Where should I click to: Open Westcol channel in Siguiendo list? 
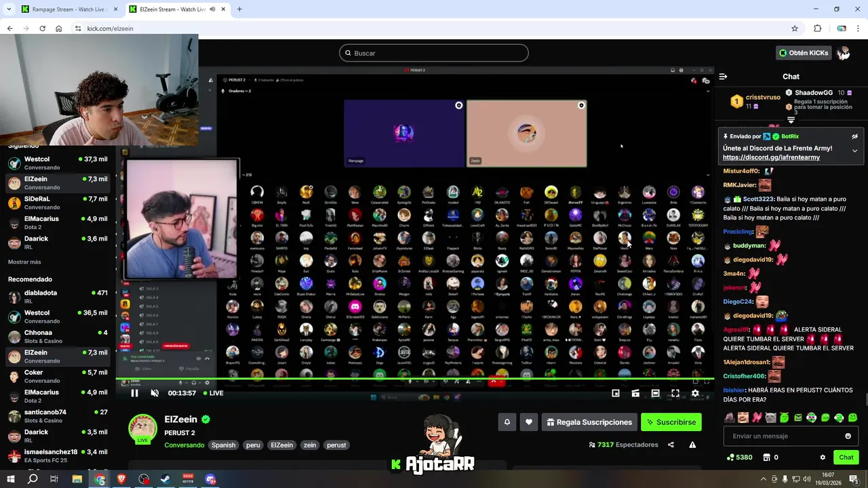tap(58, 163)
